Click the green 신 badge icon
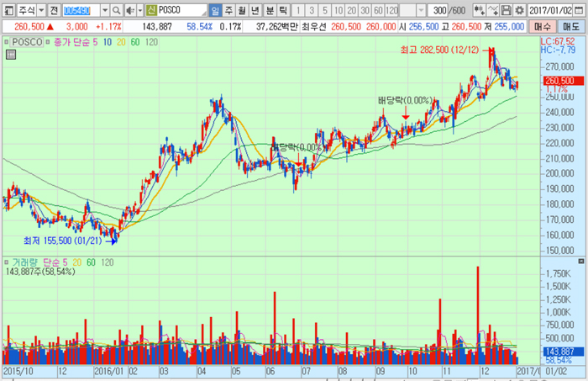Viewport: 588px width, 381px height. [x=150, y=10]
